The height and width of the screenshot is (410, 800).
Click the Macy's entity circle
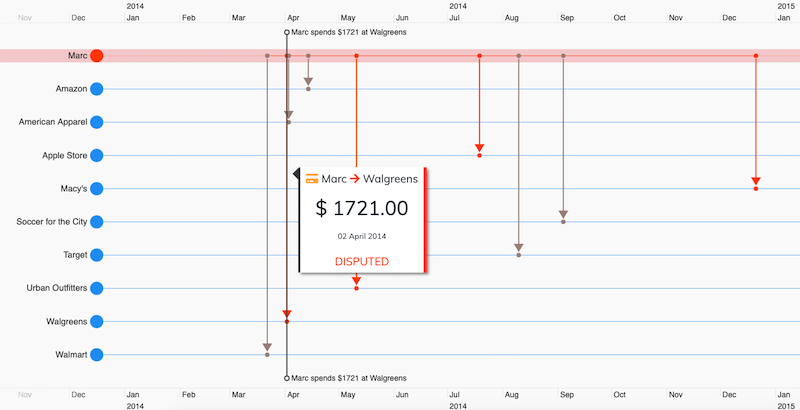tap(96, 189)
